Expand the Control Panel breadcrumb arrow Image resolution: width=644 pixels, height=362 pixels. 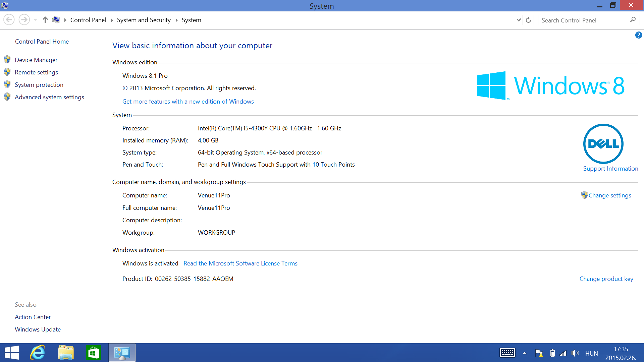pos(112,20)
